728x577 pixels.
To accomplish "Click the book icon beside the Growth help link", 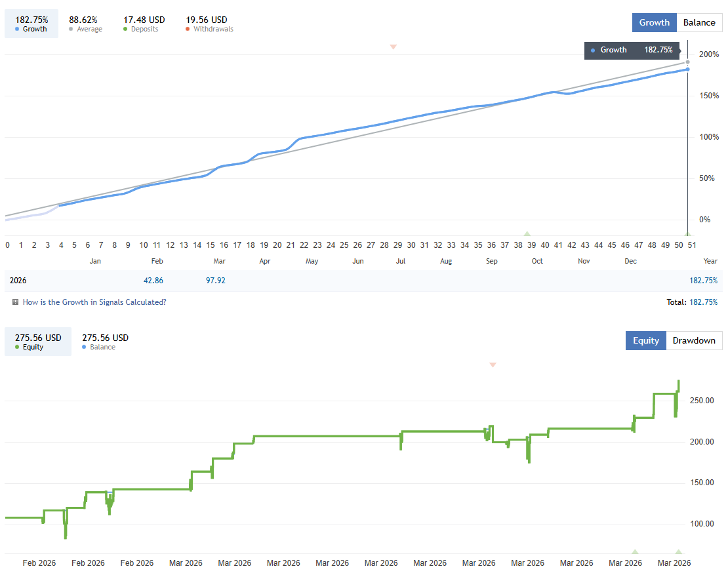I will click(15, 302).
